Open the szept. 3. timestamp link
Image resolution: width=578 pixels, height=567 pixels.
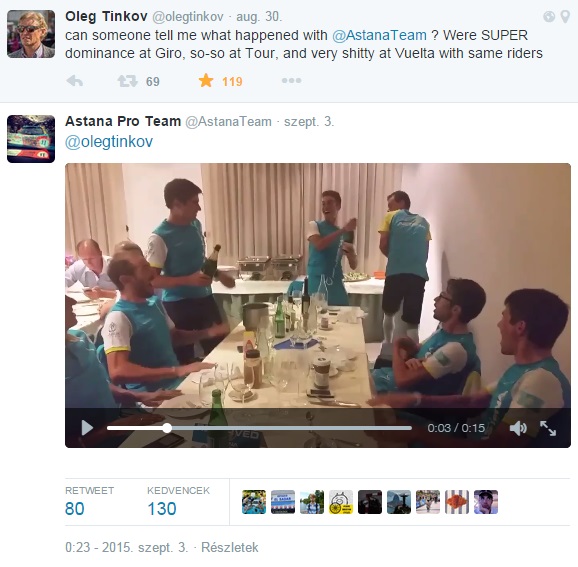[x=309, y=122]
